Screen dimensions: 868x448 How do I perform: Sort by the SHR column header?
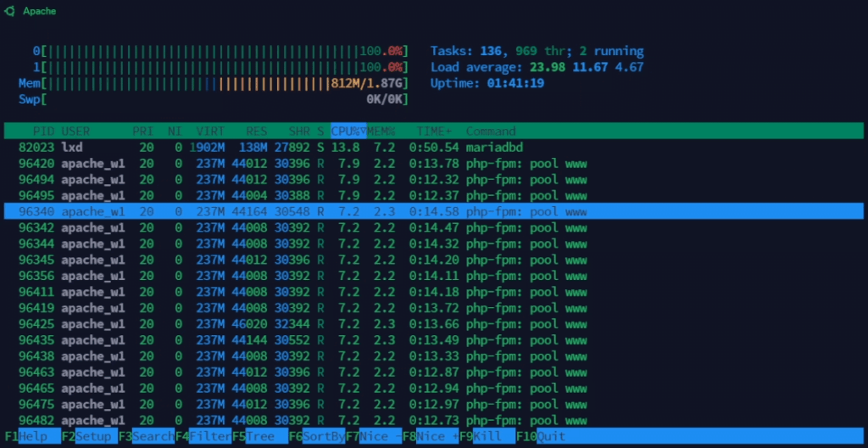299,132
